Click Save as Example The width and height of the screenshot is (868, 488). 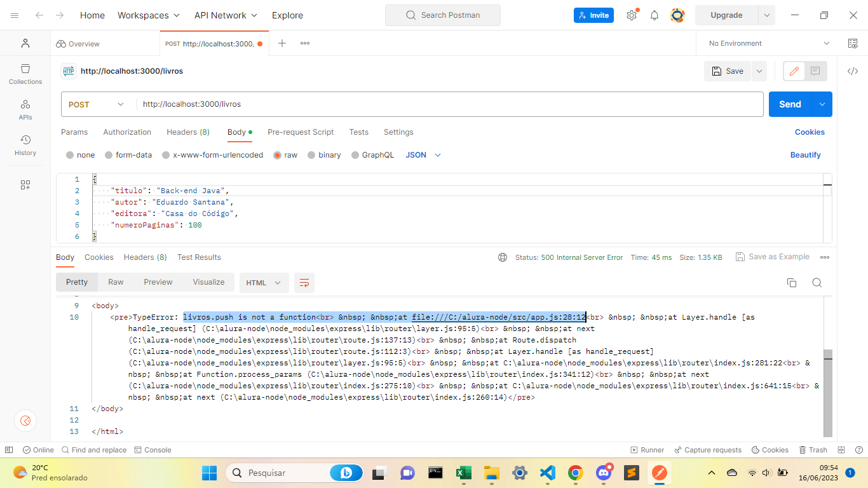click(x=773, y=257)
